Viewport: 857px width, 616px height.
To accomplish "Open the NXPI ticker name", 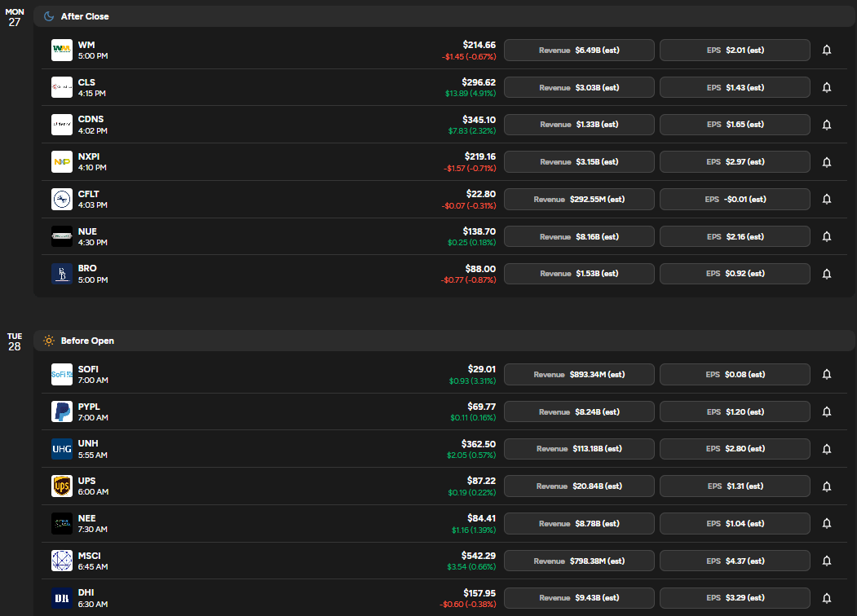I will click(x=89, y=156).
